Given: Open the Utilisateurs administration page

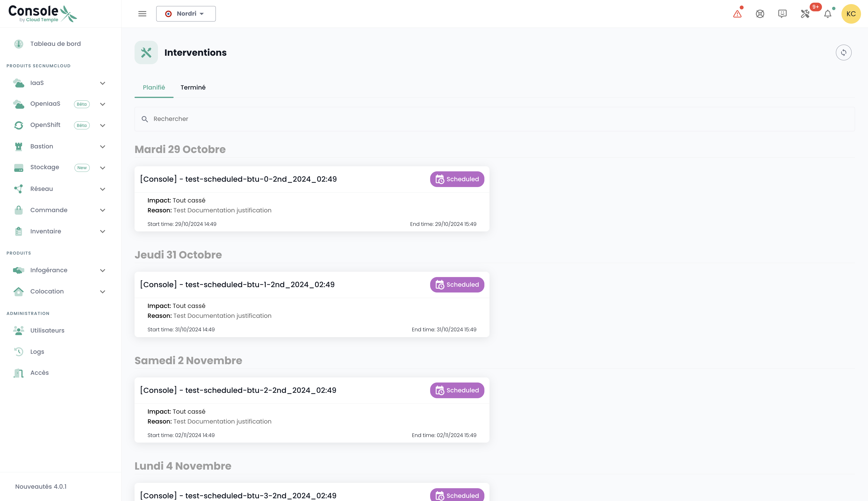Looking at the screenshot, I should click(x=47, y=330).
